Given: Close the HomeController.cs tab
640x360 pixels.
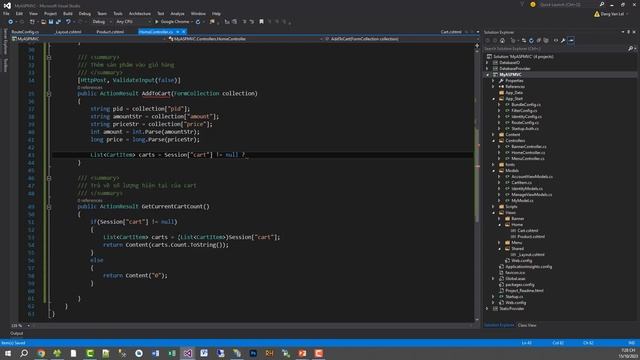Looking at the screenshot, I should point(184,32).
